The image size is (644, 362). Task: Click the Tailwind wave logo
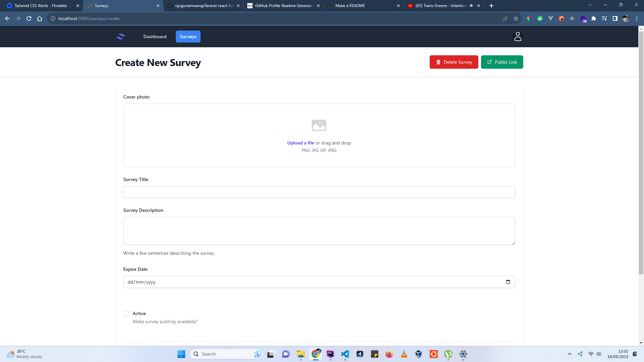coord(121,37)
